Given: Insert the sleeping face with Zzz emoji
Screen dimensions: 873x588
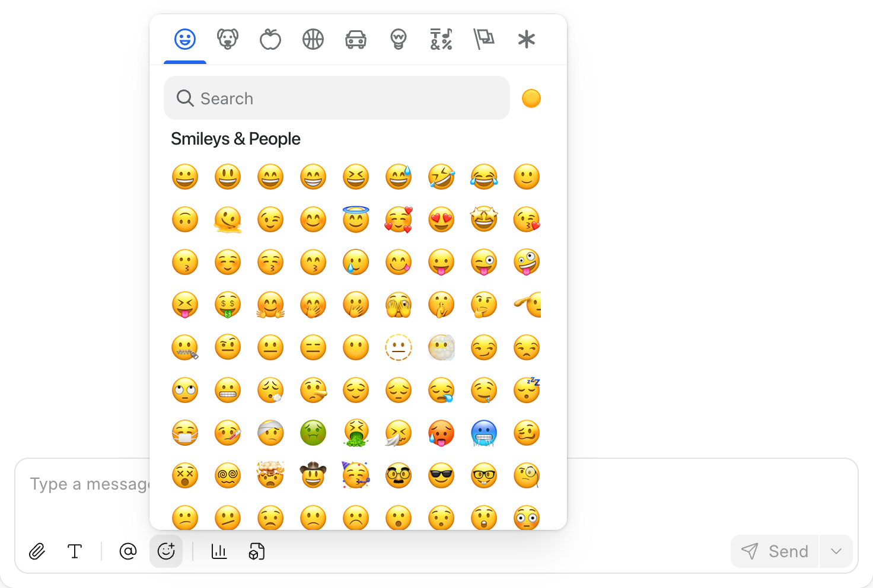Looking at the screenshot, I should [527, 390].
